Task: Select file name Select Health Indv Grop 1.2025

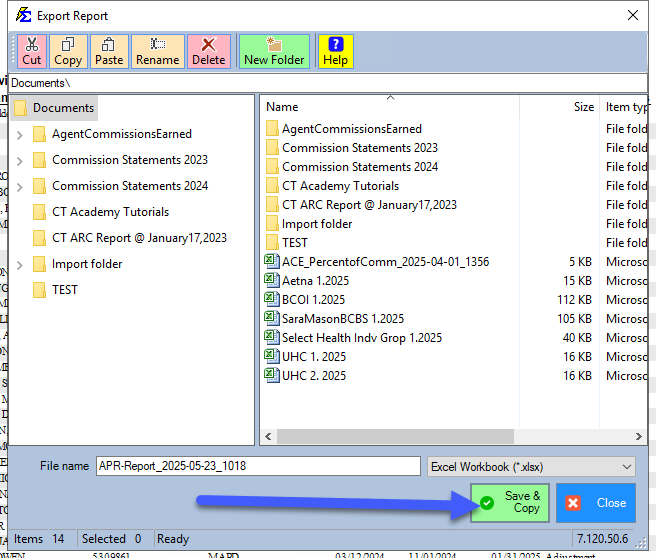Action: click(362, 338)
